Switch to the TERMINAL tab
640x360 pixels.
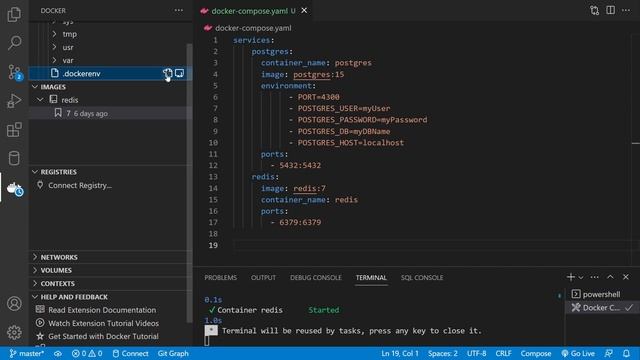click(x=371, y=278)
